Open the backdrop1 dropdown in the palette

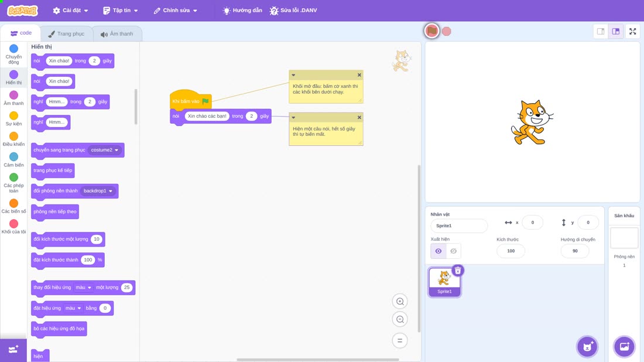point(98,191)
